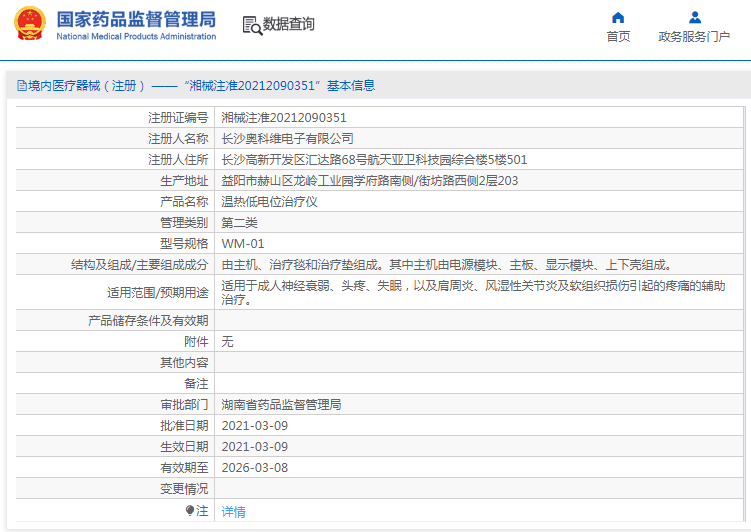
Task: Select 长沙奥科维电子有限公司 registrant name
Action: tap(287, 139)
